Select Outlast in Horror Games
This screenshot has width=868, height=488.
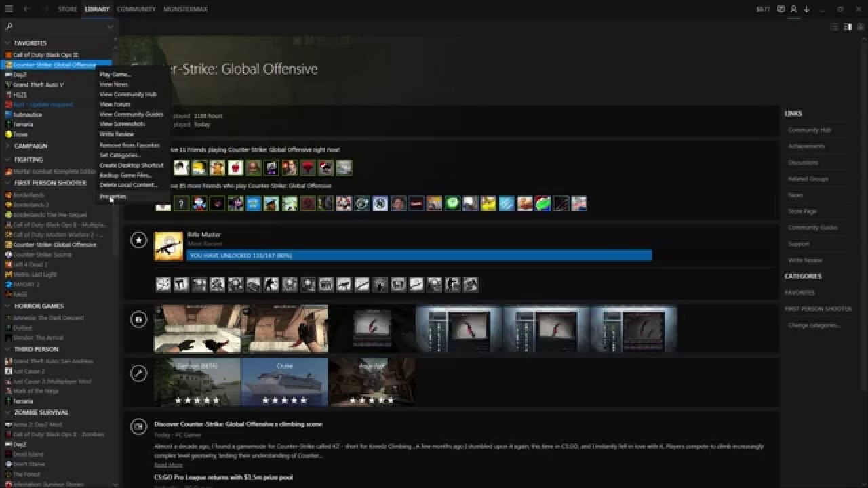[22, 328]
